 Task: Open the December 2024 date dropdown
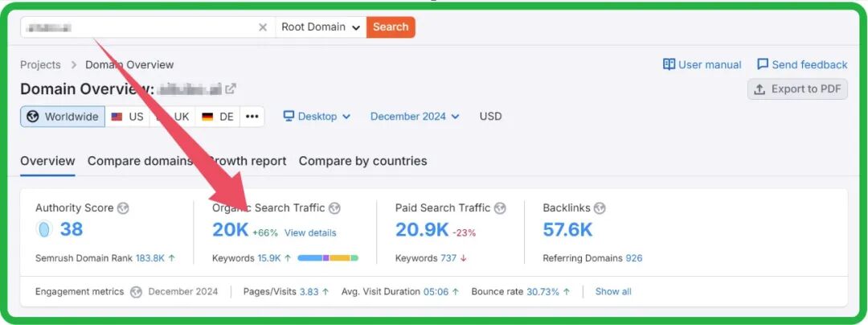pos(415,117)
